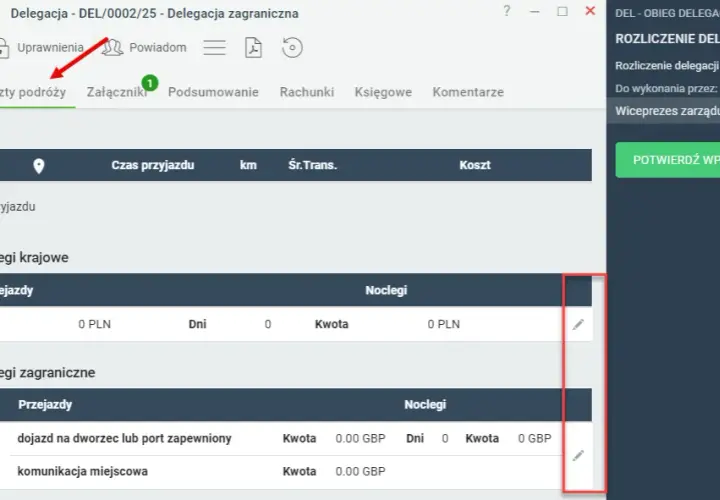The width and height of the screenshot is (720, 500).
Task: Click the window title DEL/0002/25 text
Action: pyautogui.click(x=118, y=13)
